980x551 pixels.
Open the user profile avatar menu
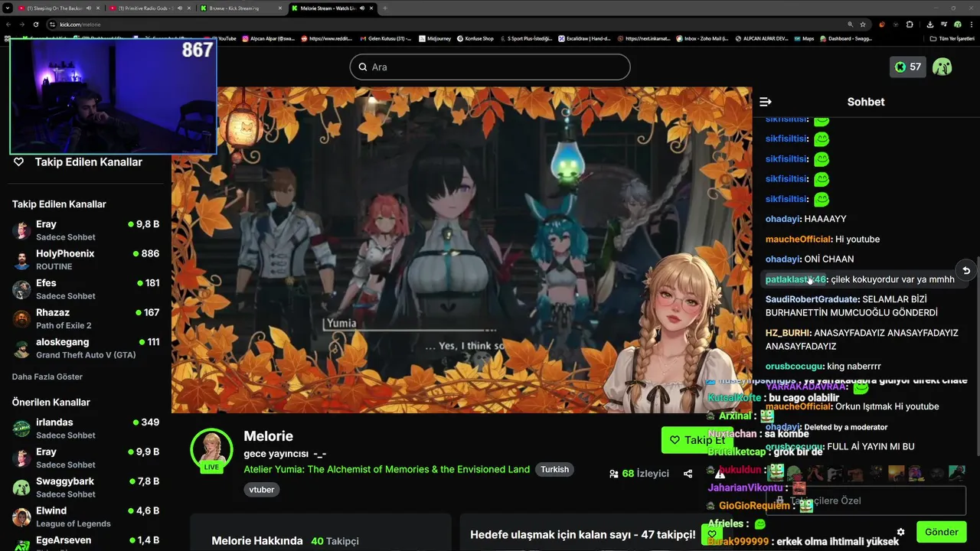coord(942,67)
